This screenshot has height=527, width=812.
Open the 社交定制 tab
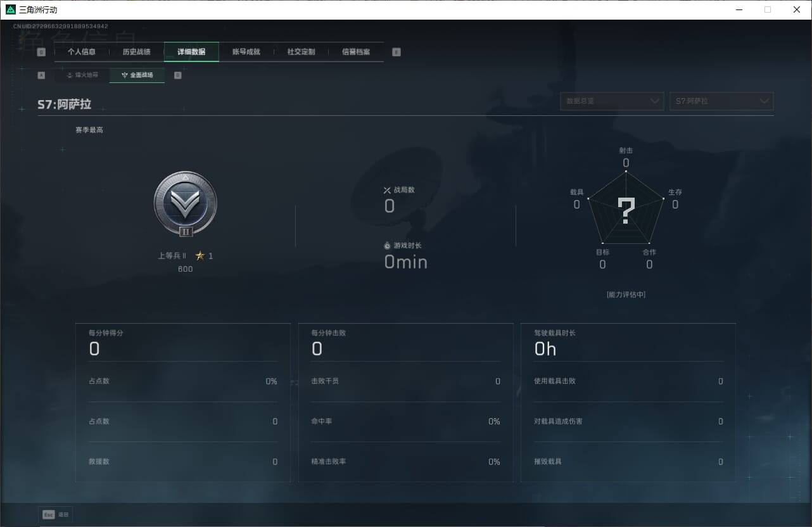tap(301, 52)
